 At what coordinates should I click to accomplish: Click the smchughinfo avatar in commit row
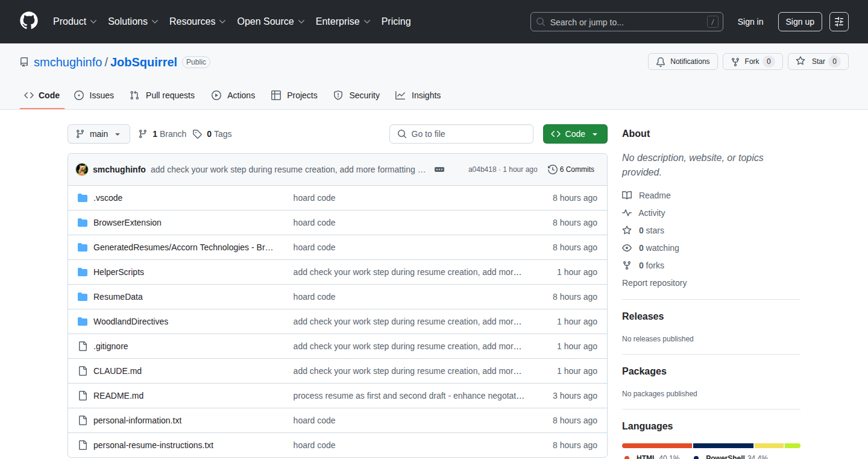[x=82, y=169]
